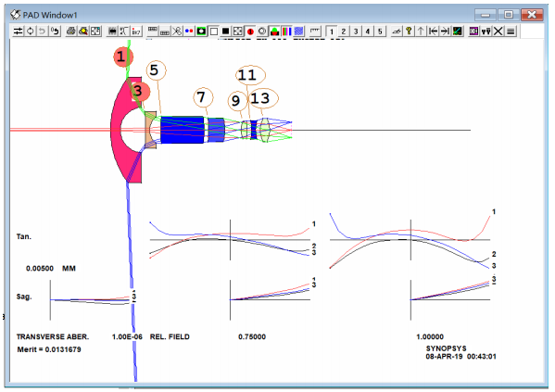The height and width of the screenshot is (392, 555).
Task: Switch to PAD configuration 2 button
Action: [344, 32]
